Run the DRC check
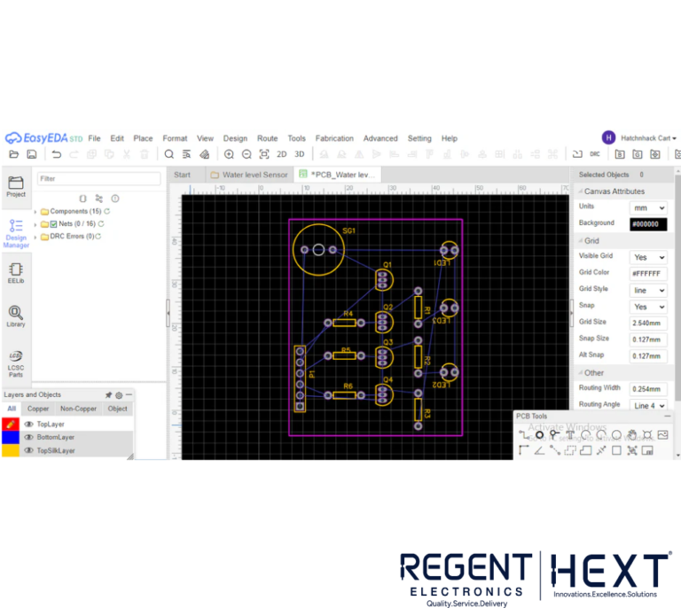This screenshot has width=681, height=616. coord(595,154)
